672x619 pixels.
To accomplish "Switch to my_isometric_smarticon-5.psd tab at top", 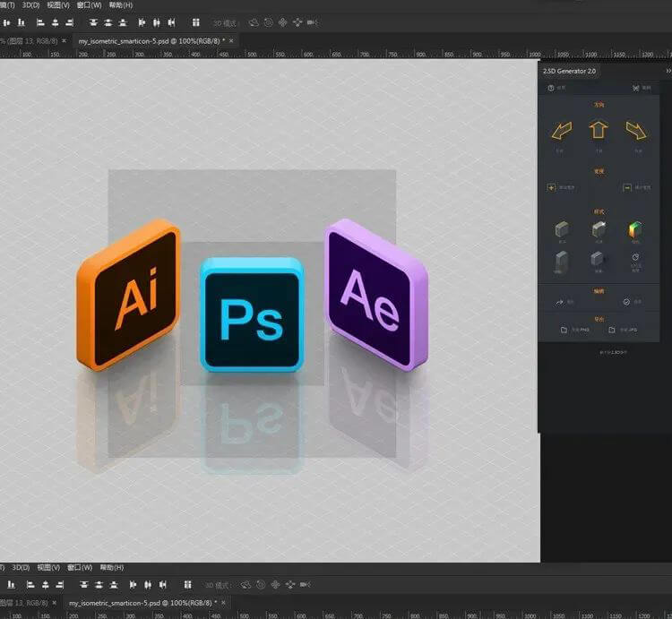I will (x=148, y=40).
